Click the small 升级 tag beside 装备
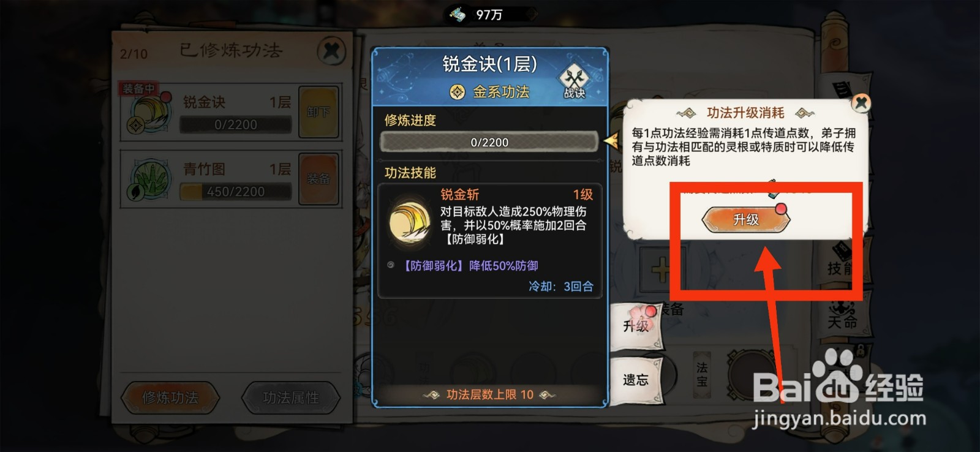The height and width of the screenshot is (452, 980). tap(636, 326)
